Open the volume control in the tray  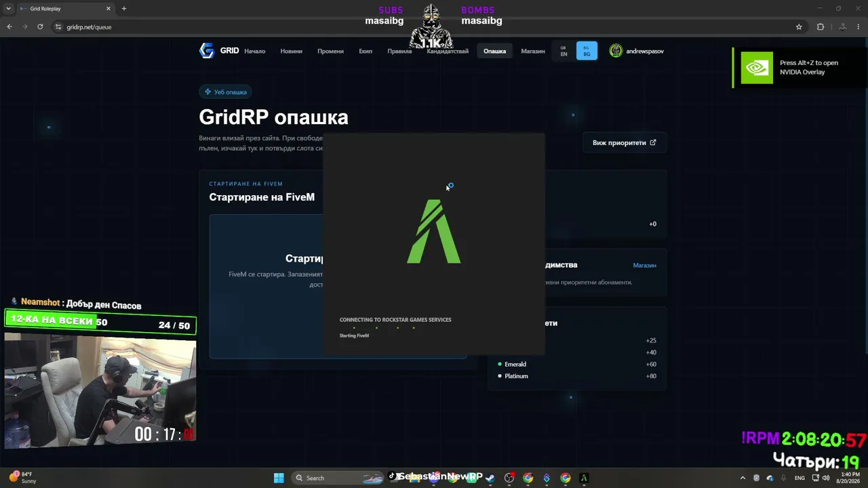(826, 478)
